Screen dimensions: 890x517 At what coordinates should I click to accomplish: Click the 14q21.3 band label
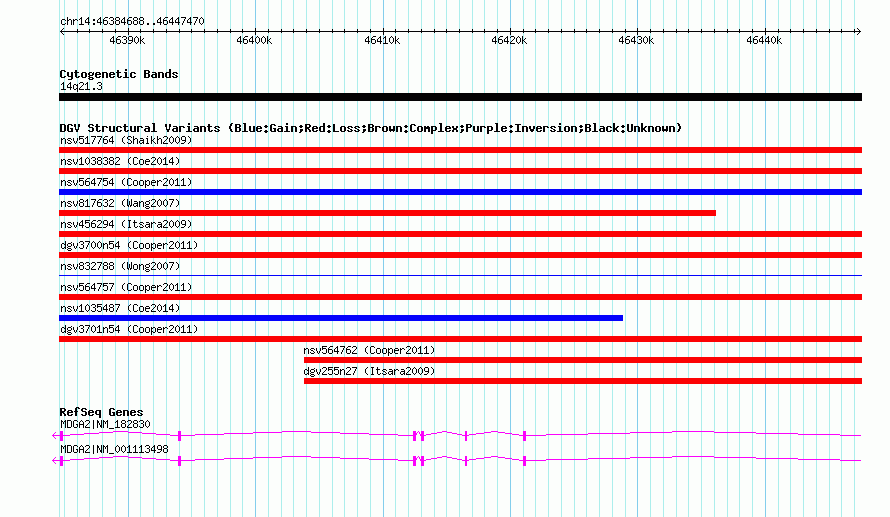[x=81, y=86]
